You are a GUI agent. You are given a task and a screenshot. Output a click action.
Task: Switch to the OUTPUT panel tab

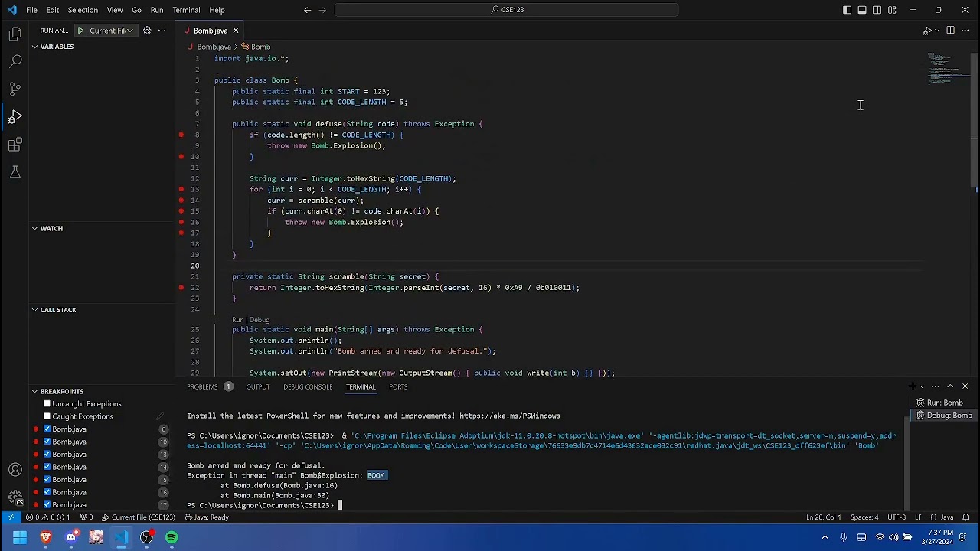click(x=258, y=387)
